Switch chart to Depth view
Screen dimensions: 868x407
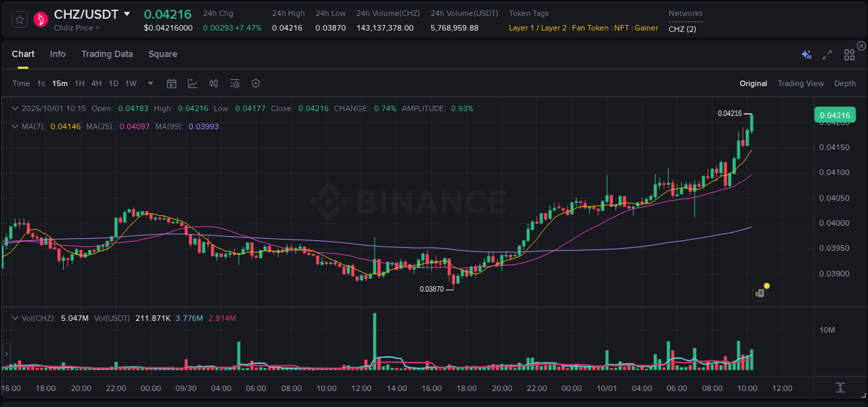(x=845, y=83)
